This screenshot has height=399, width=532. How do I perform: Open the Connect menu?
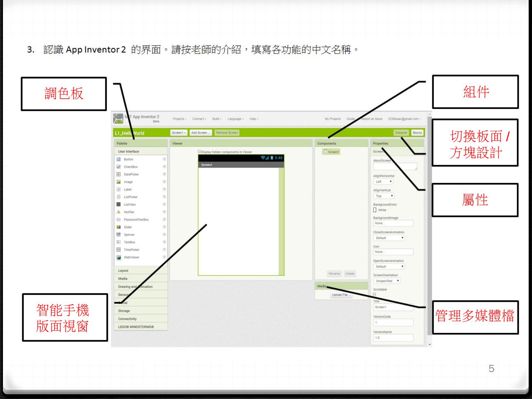(199, 119)
